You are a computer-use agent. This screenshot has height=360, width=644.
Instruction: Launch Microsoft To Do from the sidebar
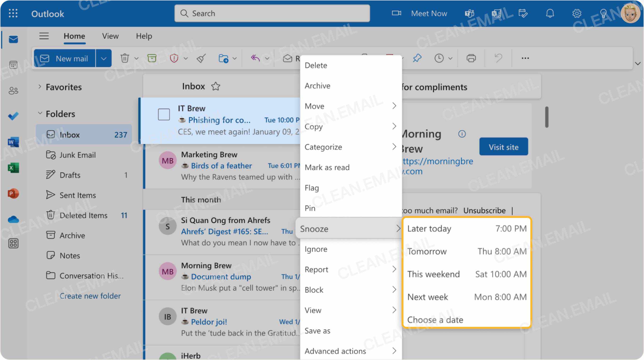[13, 116]
